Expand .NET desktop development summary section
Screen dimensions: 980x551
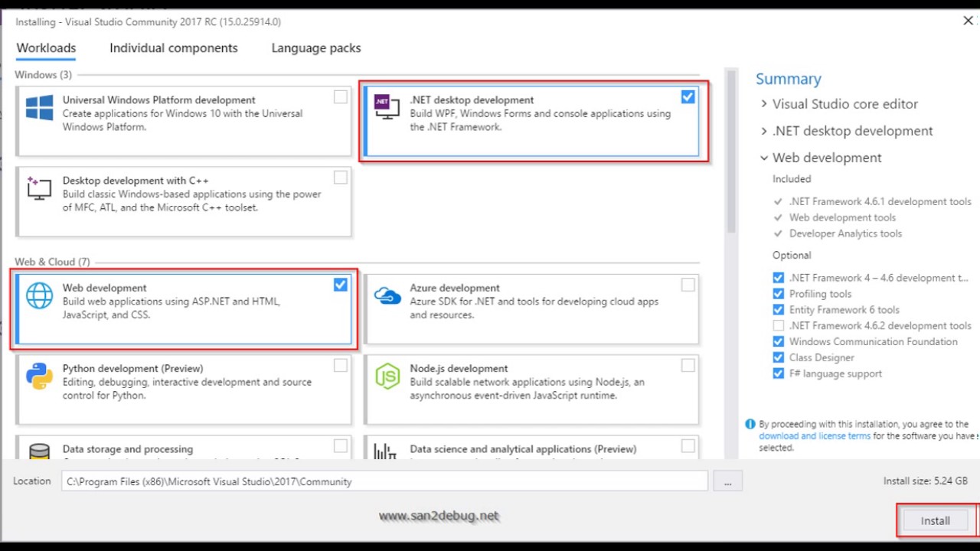(764, 131)
